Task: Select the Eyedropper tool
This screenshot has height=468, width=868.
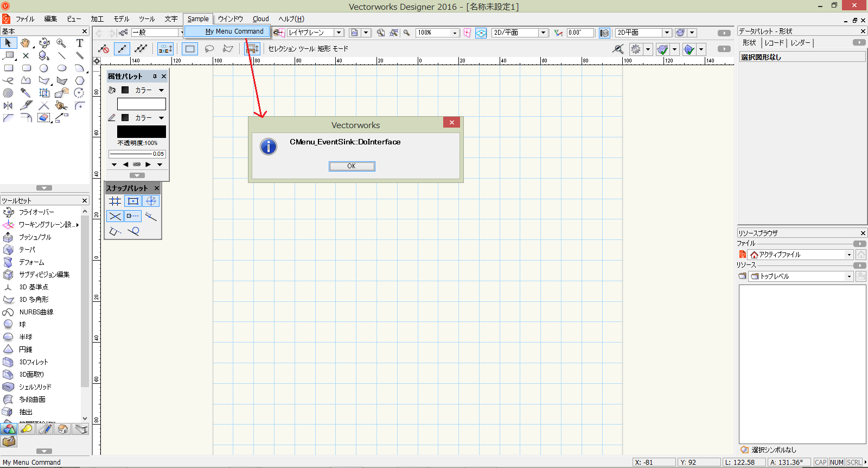Action: 25,93
